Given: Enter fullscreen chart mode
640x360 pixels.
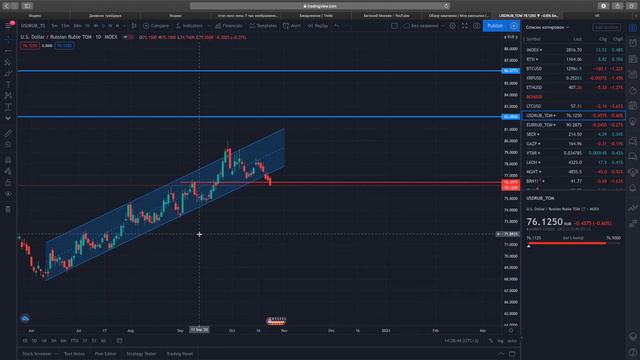Looking at the screenshot, I should tap(464, 26).
